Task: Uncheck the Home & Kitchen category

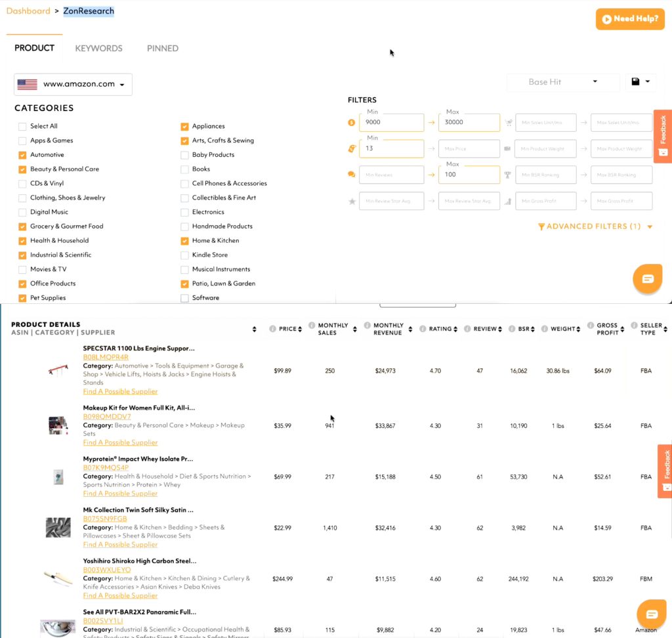Action: pyautogui.click(x=184, y=241)
